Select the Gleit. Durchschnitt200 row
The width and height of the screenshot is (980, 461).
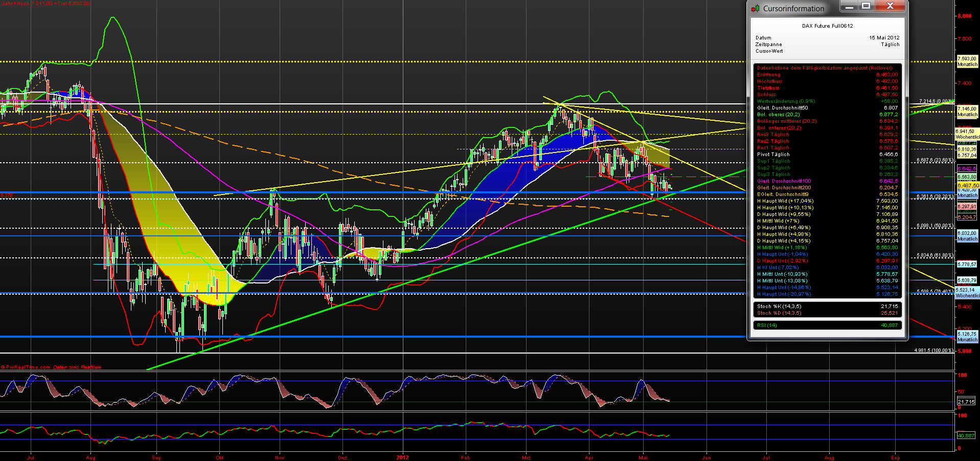tap(827, 188)
